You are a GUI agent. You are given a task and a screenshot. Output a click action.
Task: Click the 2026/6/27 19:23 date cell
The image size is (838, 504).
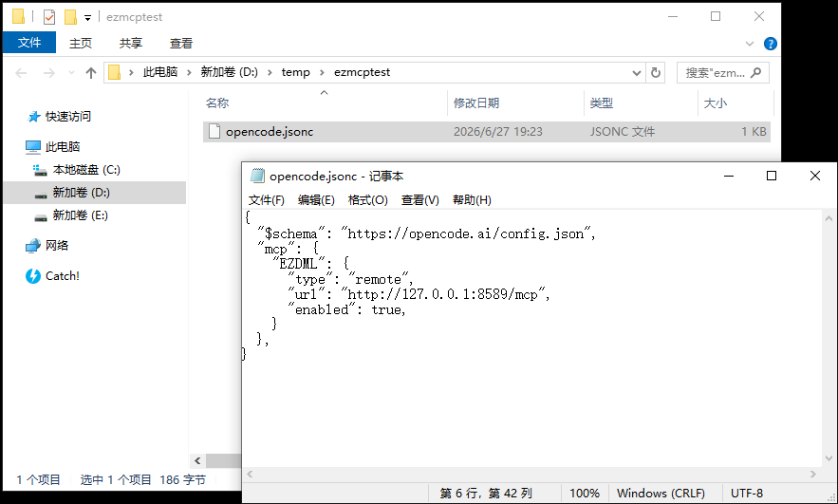498,132
